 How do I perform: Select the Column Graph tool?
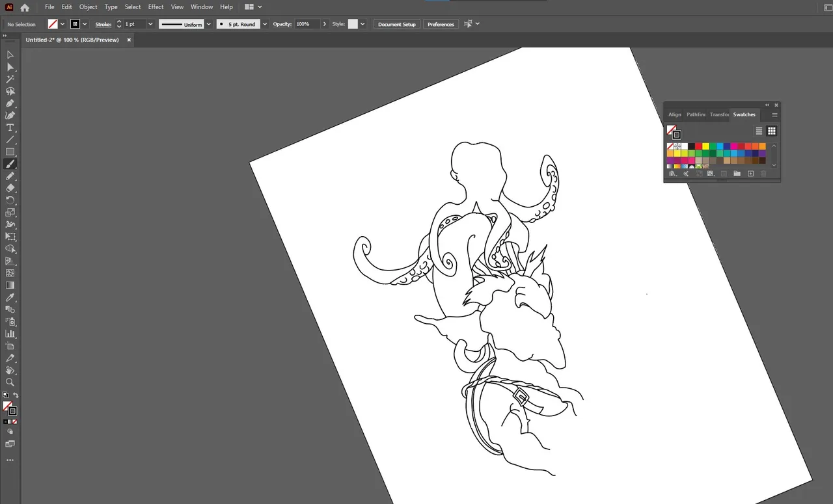click(10, 334)
